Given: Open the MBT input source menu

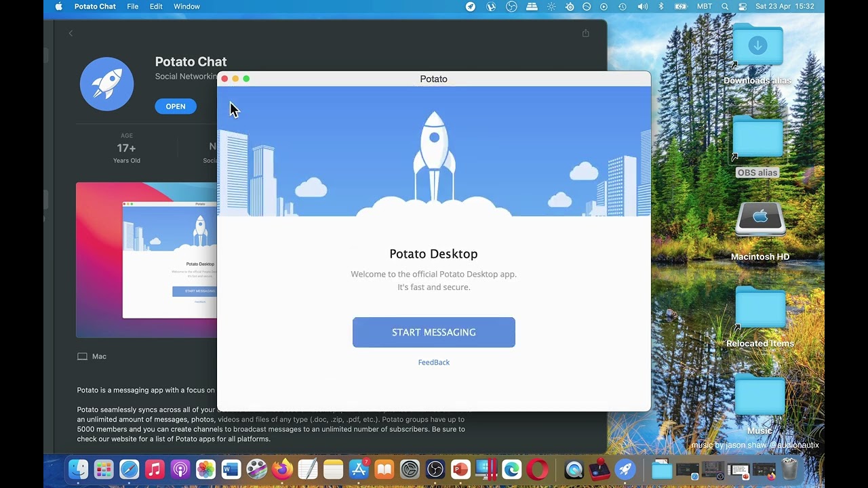Looking at the screenshot, I should pos(705,7).
